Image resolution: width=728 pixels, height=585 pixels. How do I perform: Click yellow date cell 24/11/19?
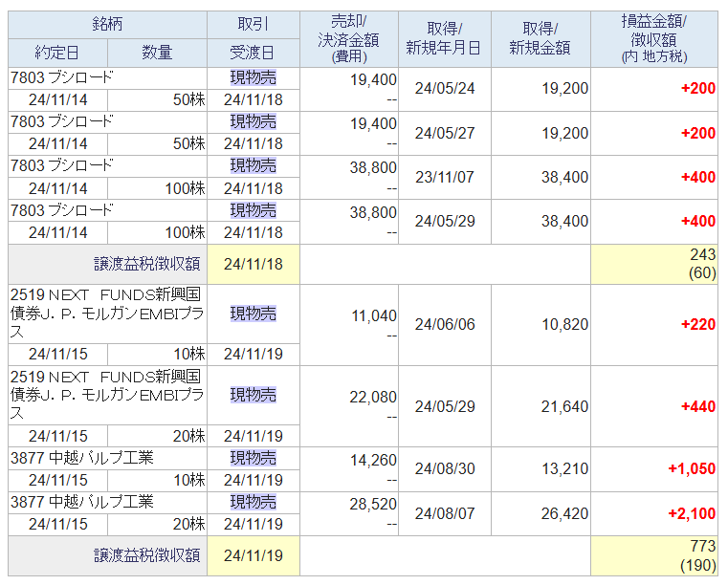pyautogui.click(x=254, y=555)
